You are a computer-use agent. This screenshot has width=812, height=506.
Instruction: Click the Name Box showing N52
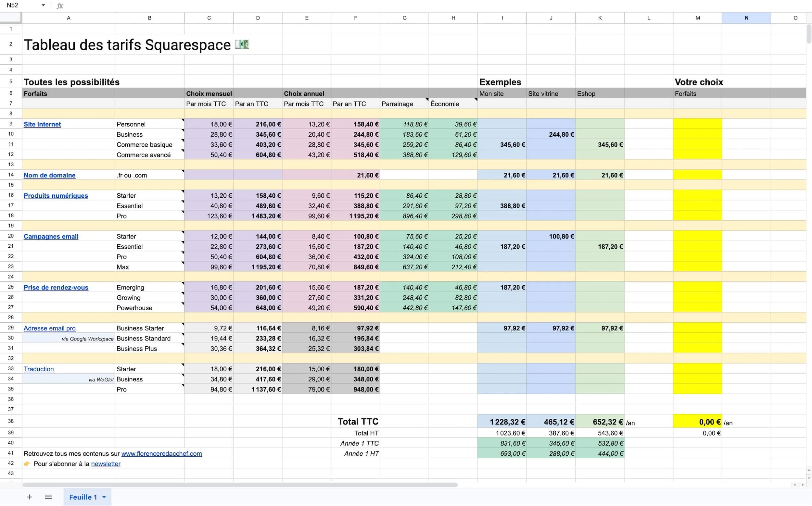click(20, 5)
